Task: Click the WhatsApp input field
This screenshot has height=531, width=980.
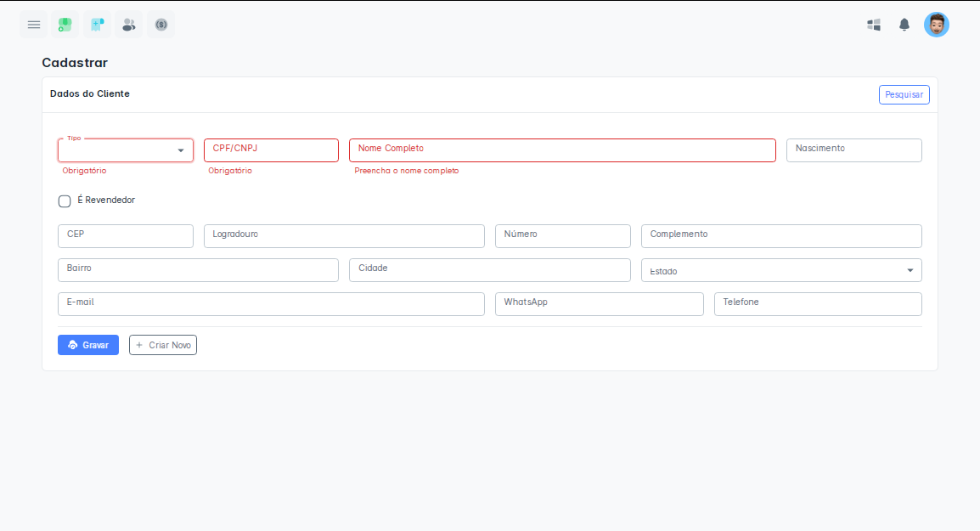Action: tap(599, 304)
